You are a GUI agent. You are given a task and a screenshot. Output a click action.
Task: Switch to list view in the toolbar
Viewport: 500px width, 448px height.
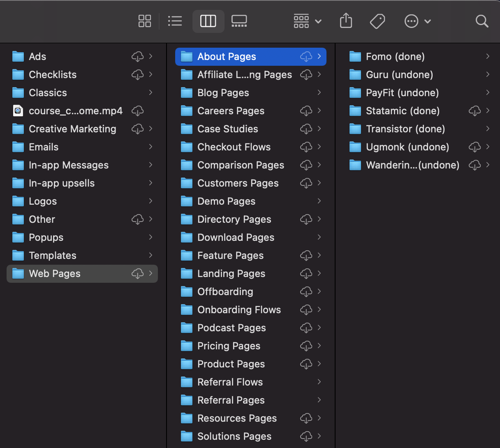[x=175, y=21]
